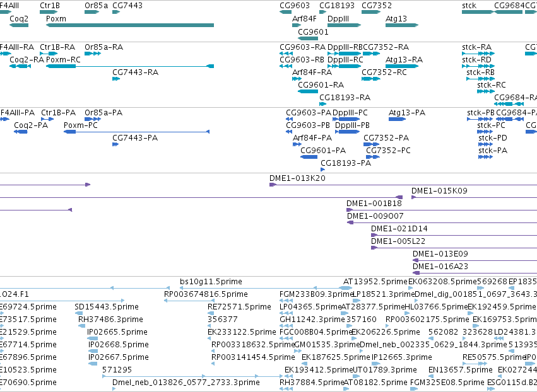
Task: Open the RP003674816.5prime EST label
Action: point(206,295)
